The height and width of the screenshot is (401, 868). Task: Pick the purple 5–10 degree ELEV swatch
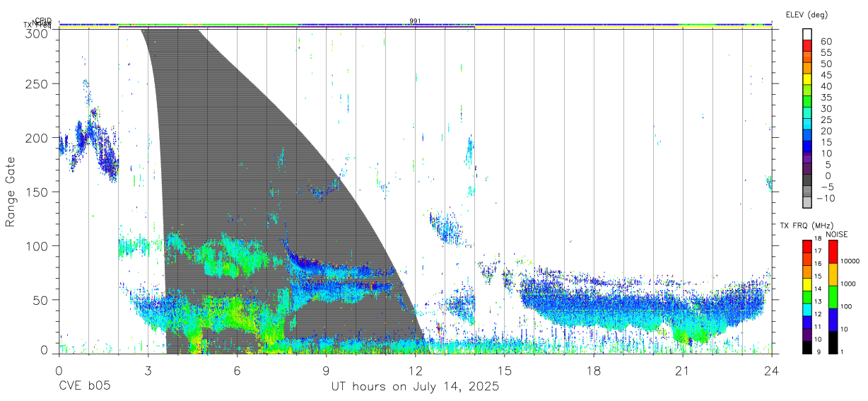pos(807,158)
